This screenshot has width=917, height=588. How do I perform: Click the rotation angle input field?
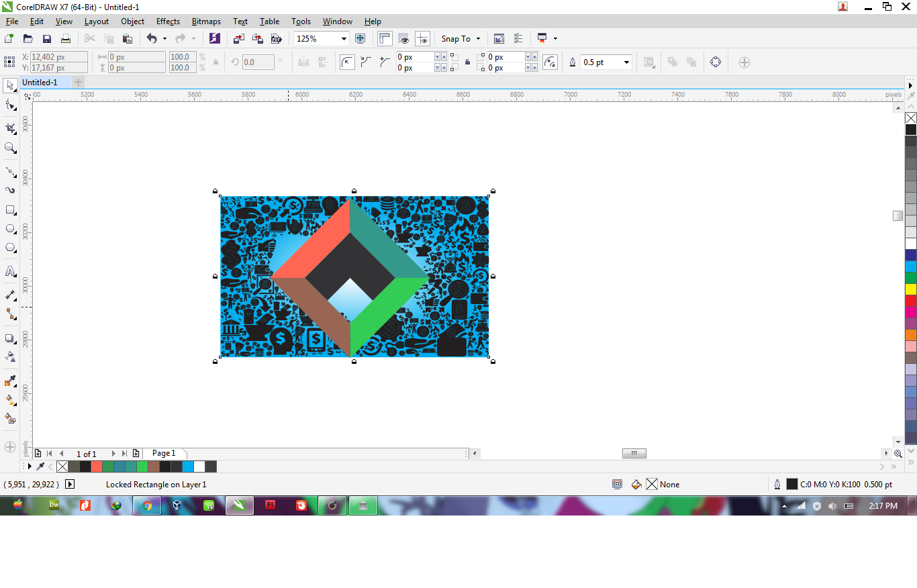tap(258, 62)
